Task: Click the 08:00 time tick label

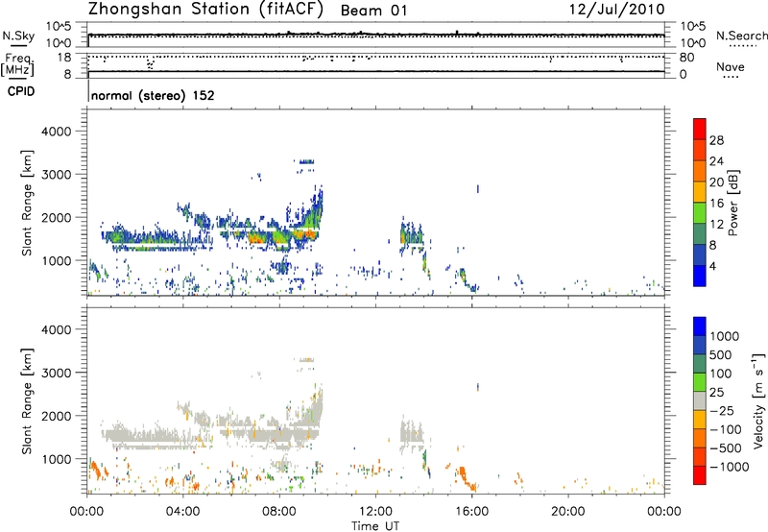Action: pyautogui.click(x=279, y=512)
